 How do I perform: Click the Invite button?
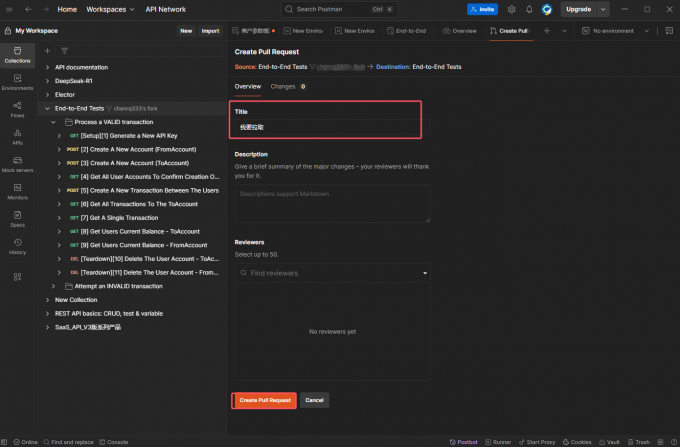[x=482, y=9]
